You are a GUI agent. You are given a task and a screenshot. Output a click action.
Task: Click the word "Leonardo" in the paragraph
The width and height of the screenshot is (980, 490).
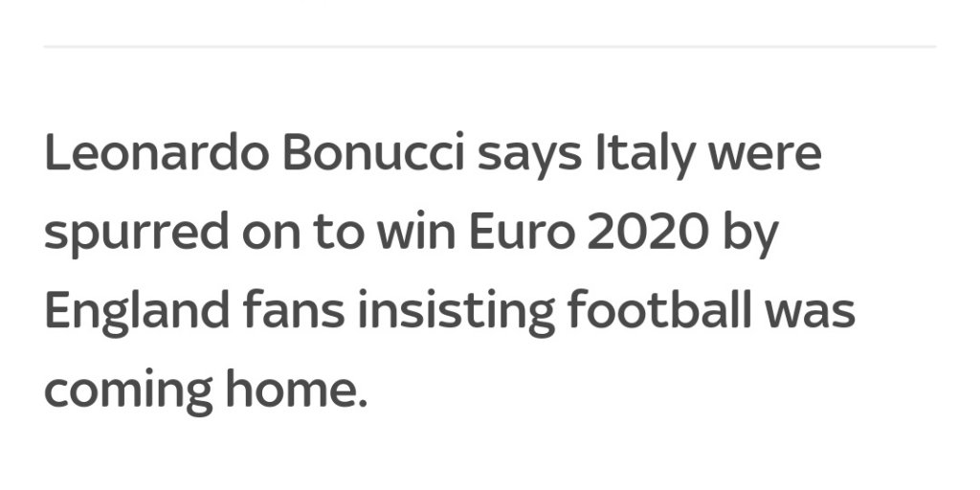tap(157, 152)
